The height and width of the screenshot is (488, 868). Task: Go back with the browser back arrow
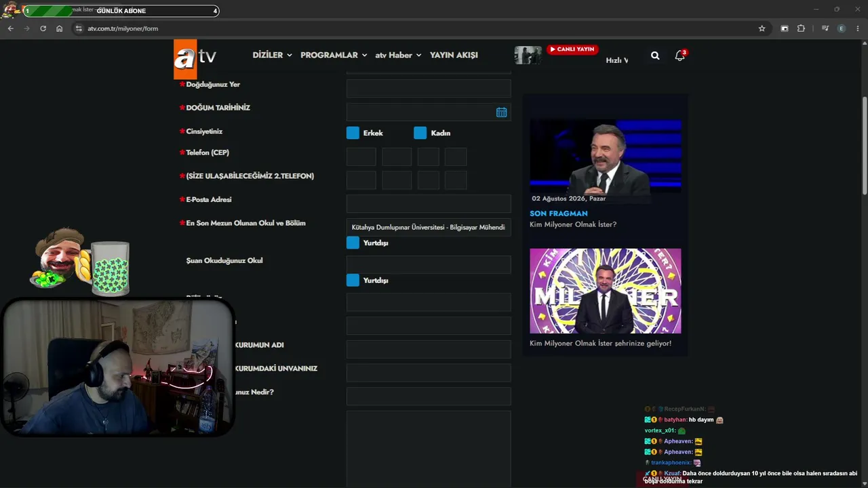click(10, 28)
